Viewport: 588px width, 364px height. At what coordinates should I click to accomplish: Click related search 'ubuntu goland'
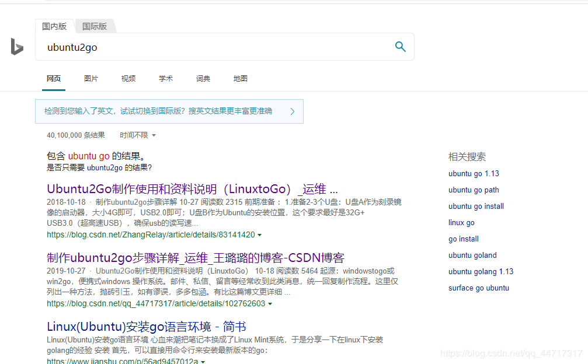(472, 256)
